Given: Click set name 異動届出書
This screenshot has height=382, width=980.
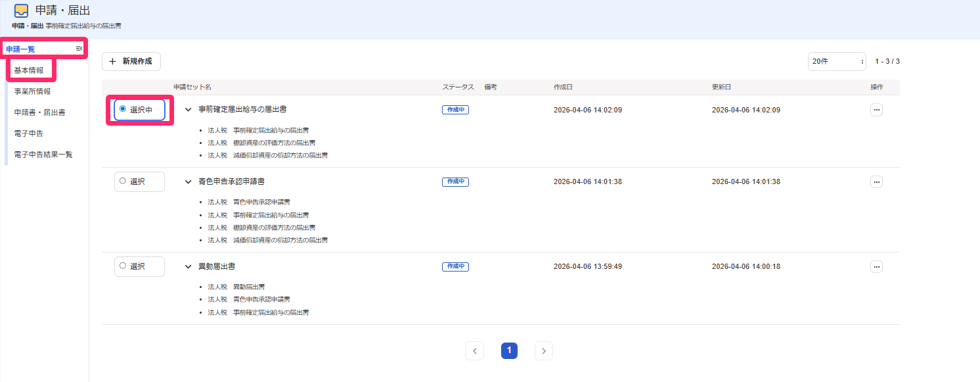Looking at the screenshot, I should click(x=217, y=267).
